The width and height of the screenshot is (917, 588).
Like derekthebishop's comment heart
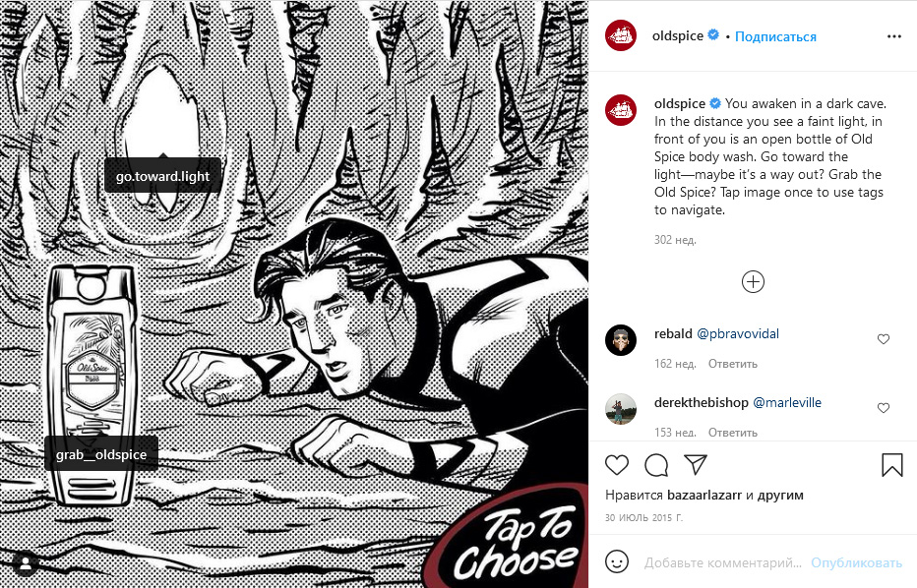[x=884, y=408]
